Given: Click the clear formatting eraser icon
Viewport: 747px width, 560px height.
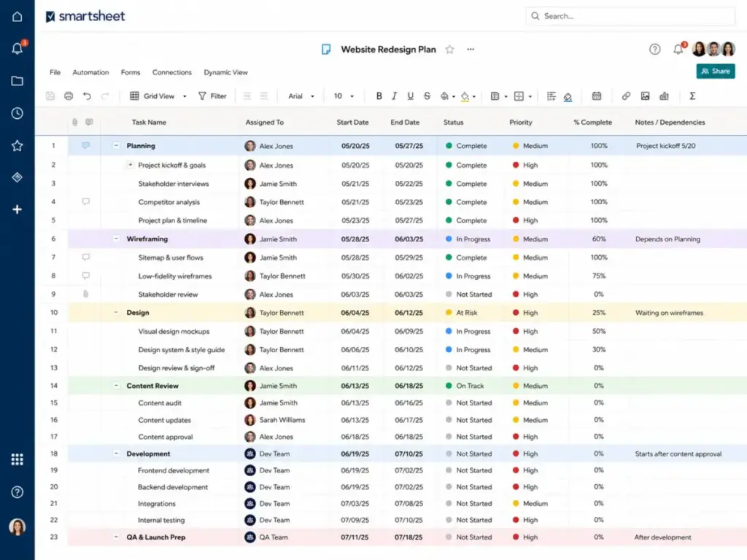Looking at the screenshot, I should 568,97.
